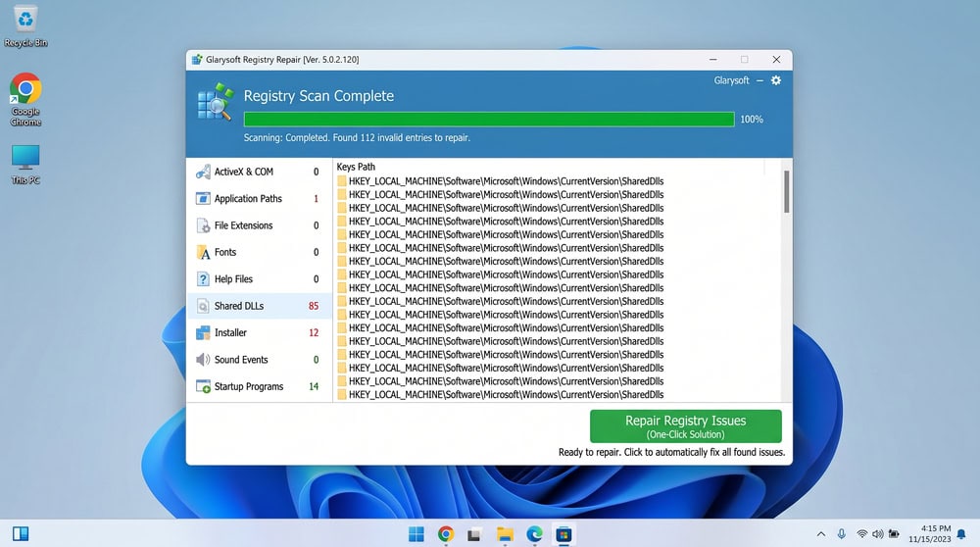
Task: Click the microphone tray icon
Action: coord(841,534)
